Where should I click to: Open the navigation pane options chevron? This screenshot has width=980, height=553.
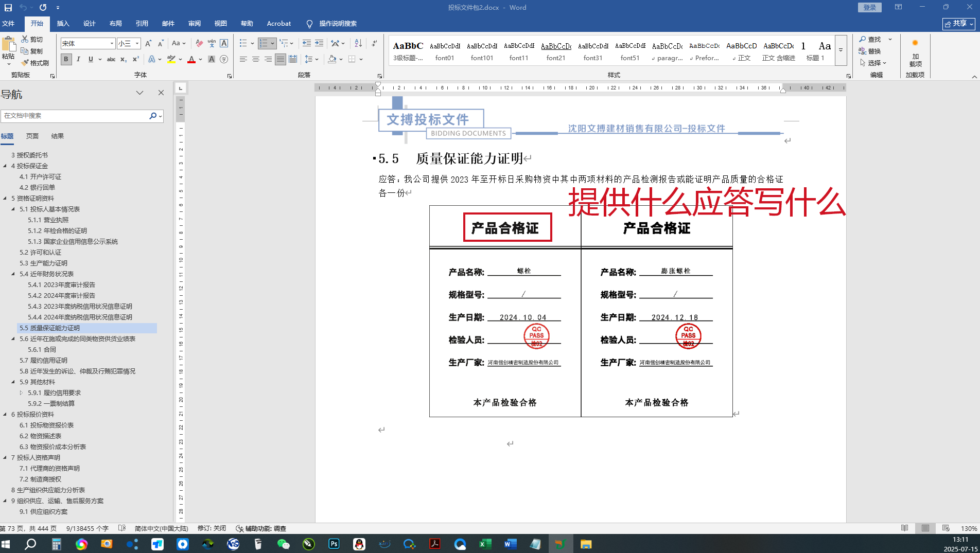tap(139, 93)
